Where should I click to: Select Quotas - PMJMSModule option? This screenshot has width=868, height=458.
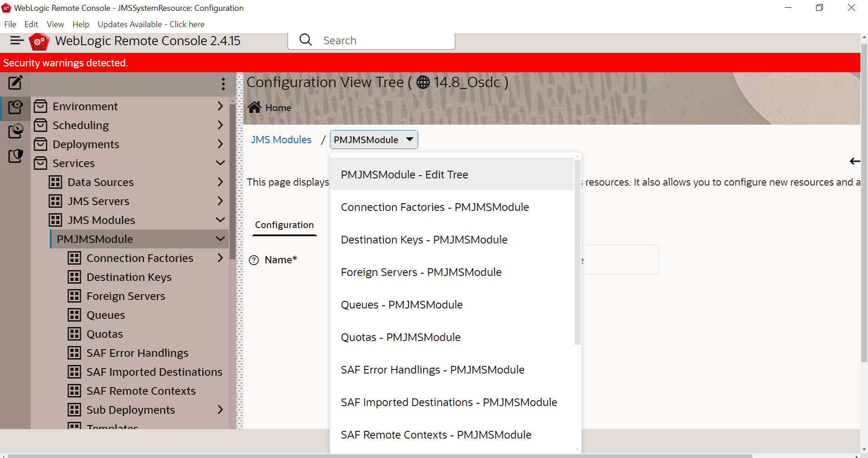pyautogui.click(x=452, y=337)
